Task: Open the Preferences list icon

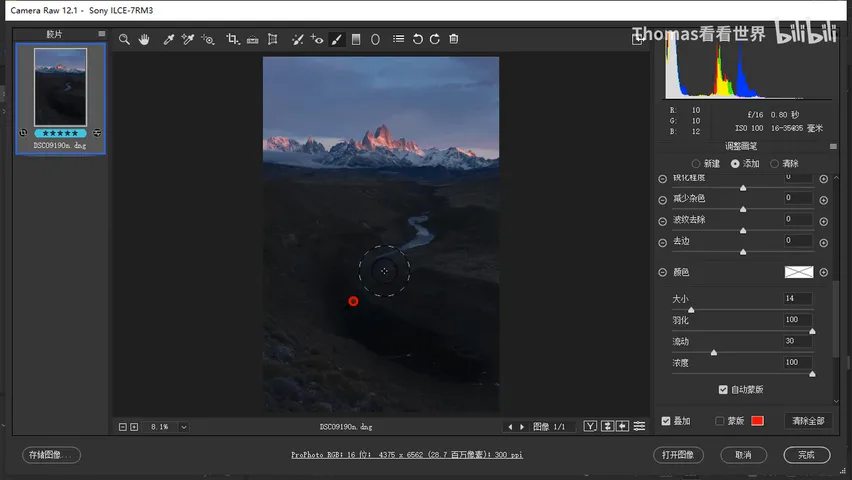Action: point(399,39)
